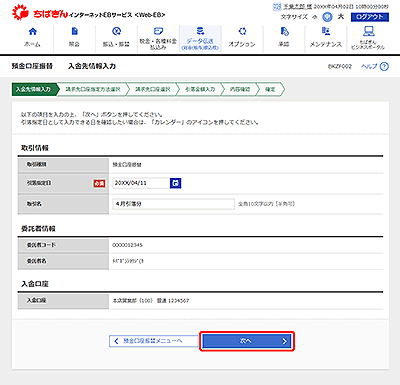Select the データ伝送 data transmission menu

(x=200, y=39)
